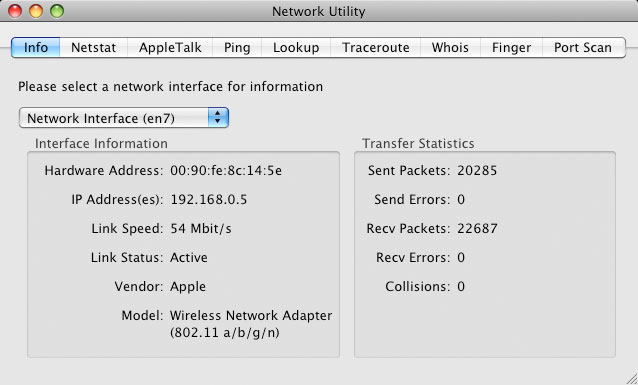638x385 pixels.
Task: Click the IP address 192.168.0.5 value
Action: tap(208, 199)
